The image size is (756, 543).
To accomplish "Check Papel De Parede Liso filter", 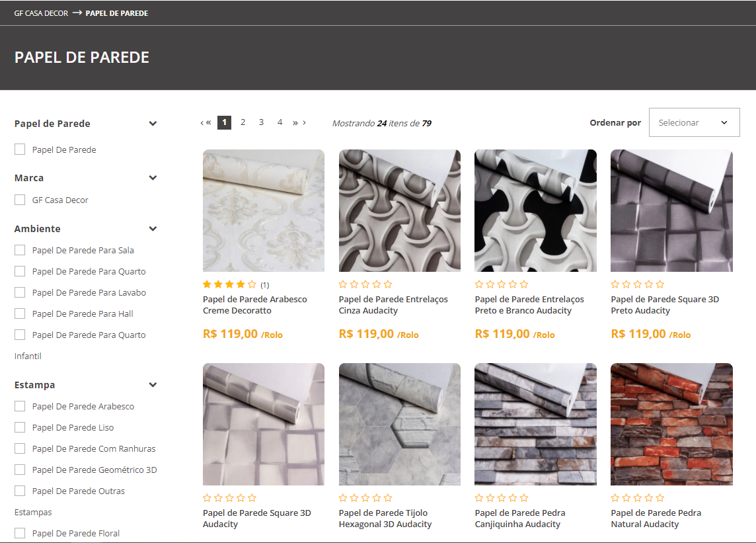I will coord(20,428).
